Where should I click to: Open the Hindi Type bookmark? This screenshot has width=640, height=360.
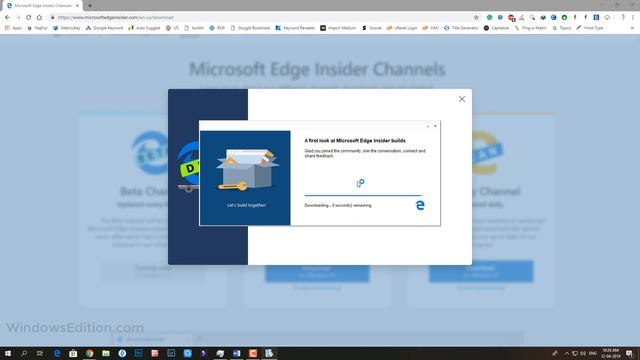(590, 28)
